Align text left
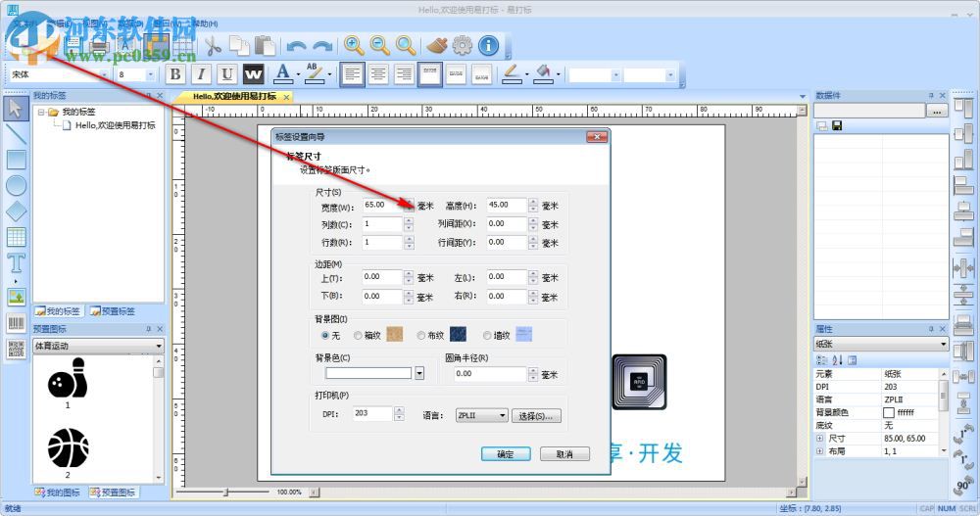 352,74
